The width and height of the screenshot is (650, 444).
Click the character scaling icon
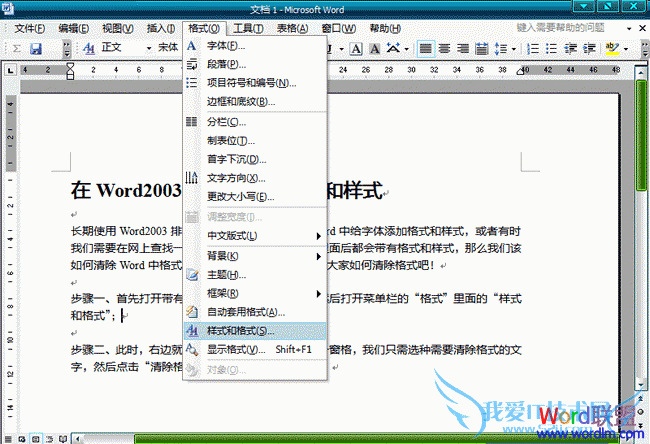pyautogui.click(x=393, y=48)
